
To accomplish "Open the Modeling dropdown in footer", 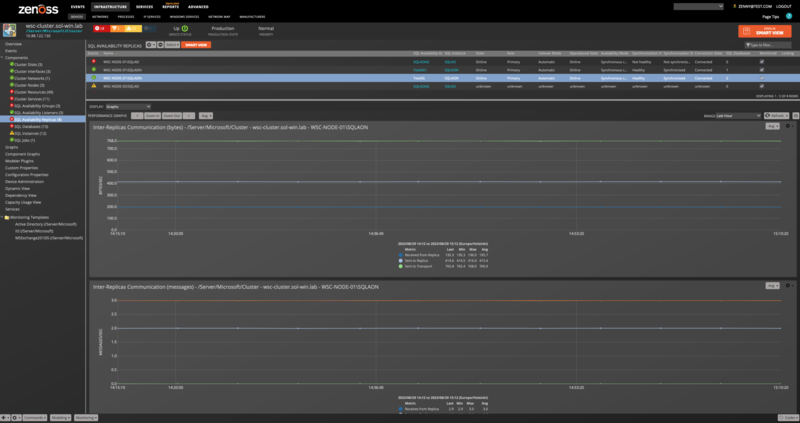I will [61, 417].
